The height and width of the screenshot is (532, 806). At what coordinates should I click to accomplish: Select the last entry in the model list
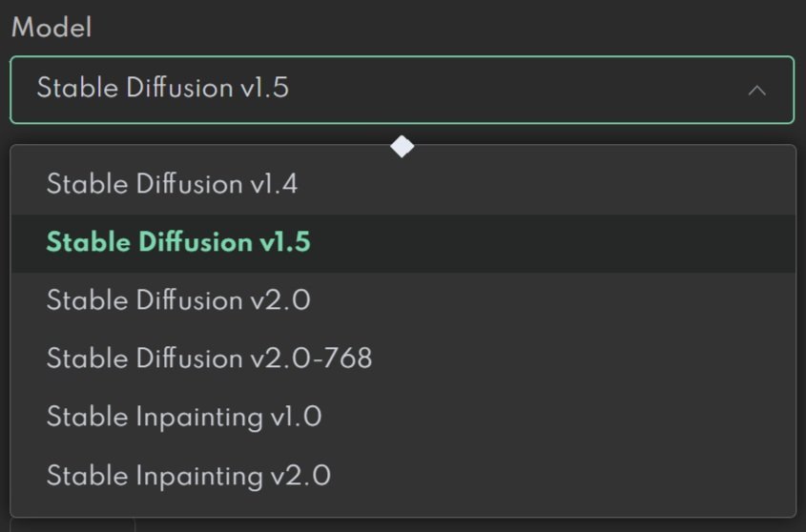point(403,476)
